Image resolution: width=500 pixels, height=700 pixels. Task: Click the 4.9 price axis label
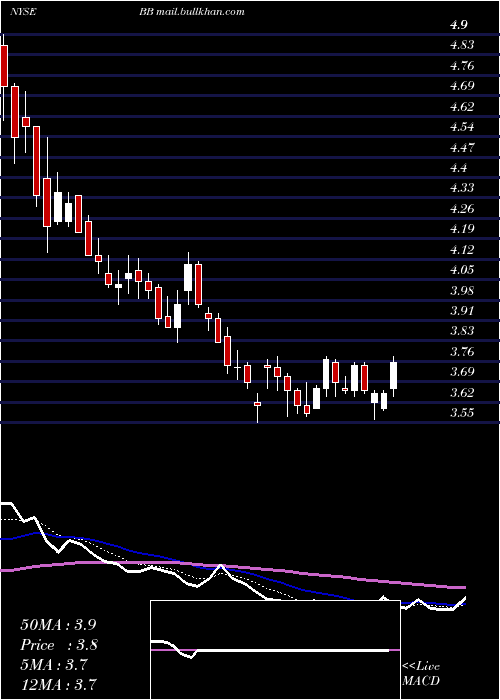458,25
